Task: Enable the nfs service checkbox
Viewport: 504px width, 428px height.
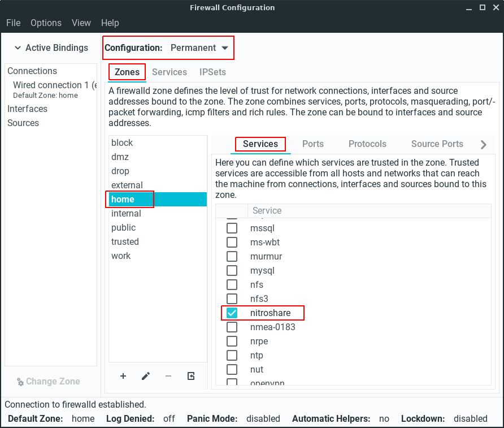Action: (x=232, y=284)
